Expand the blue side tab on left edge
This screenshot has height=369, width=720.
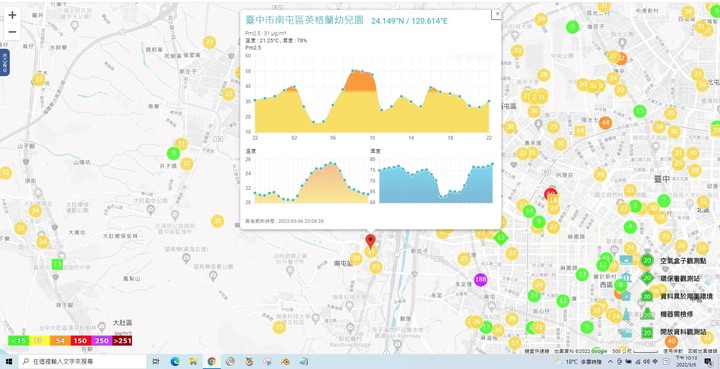tap(4, 62)
